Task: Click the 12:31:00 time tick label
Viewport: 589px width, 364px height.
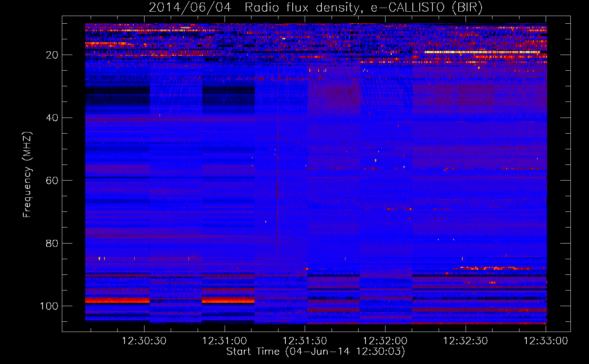Action: (x=225, y=341)
